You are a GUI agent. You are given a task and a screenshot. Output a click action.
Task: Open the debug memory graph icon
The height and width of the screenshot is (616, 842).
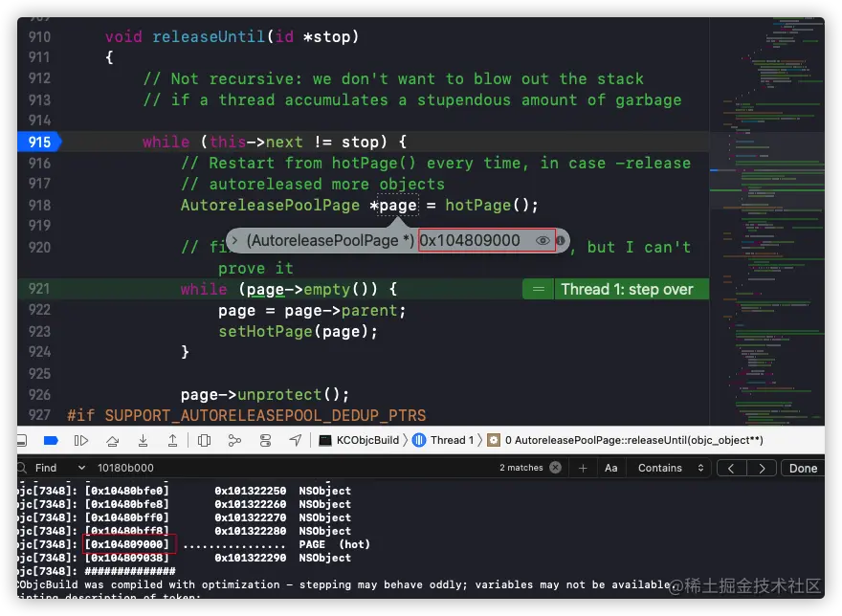pyautogui.click(x=234, y=441)
